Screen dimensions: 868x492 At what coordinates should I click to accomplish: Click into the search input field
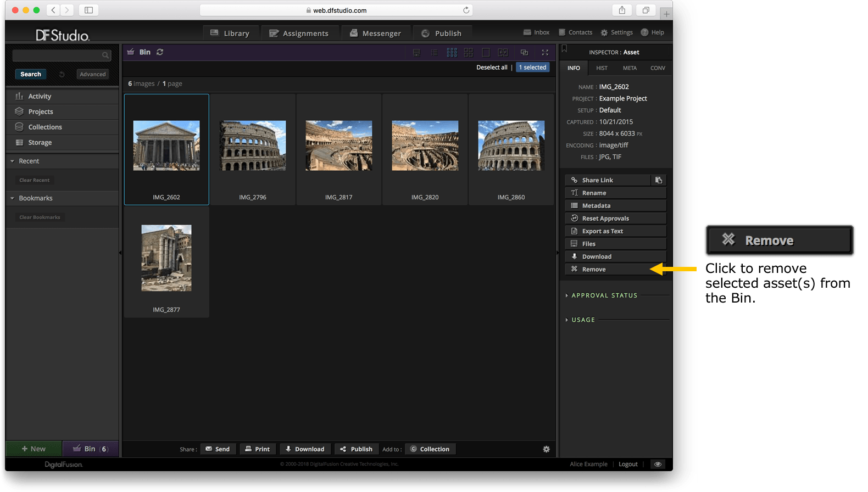pos(62,55)
